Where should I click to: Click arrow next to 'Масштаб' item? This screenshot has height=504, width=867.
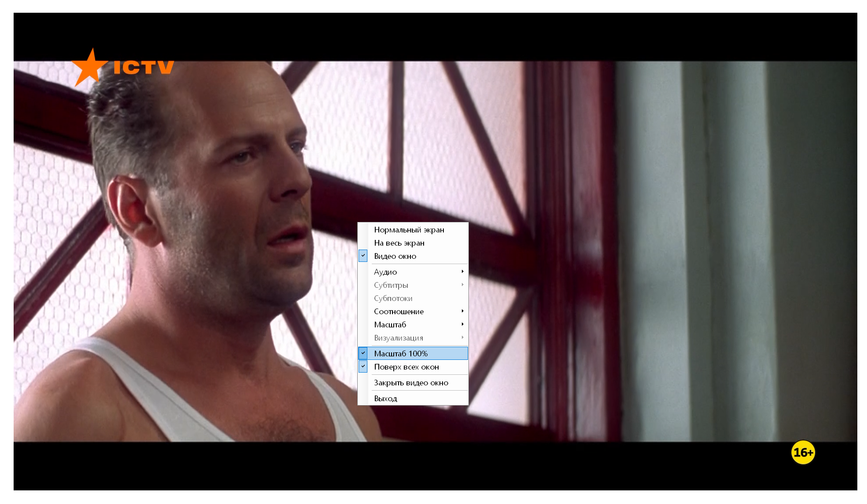click(462, 324)
